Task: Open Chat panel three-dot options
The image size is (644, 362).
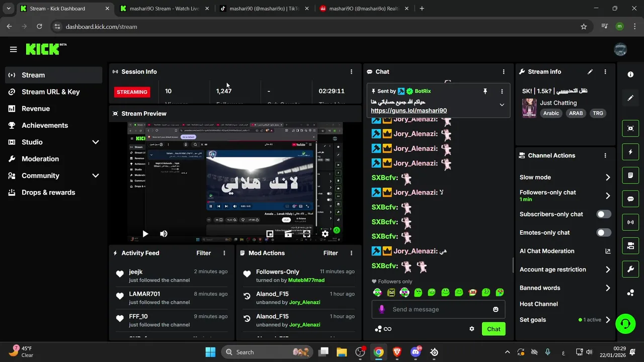Action: pos(503,72)
